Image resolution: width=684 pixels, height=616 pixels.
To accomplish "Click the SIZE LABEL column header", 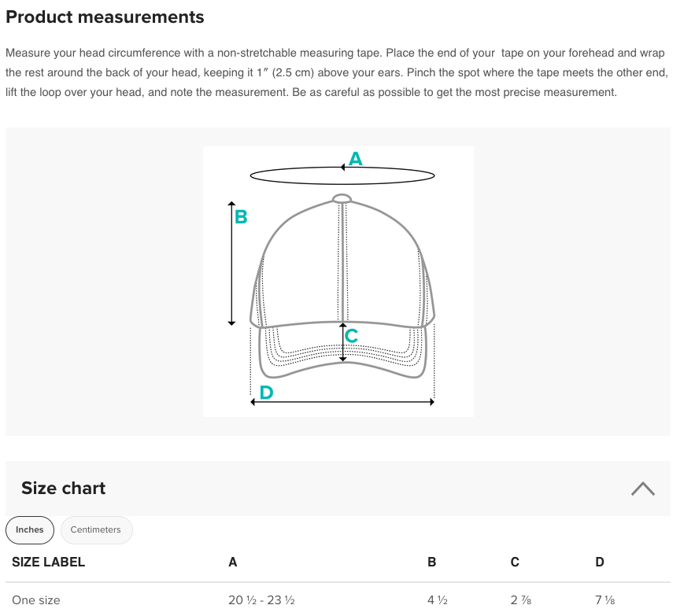I will pyautogui.click(x=49, y=562).
